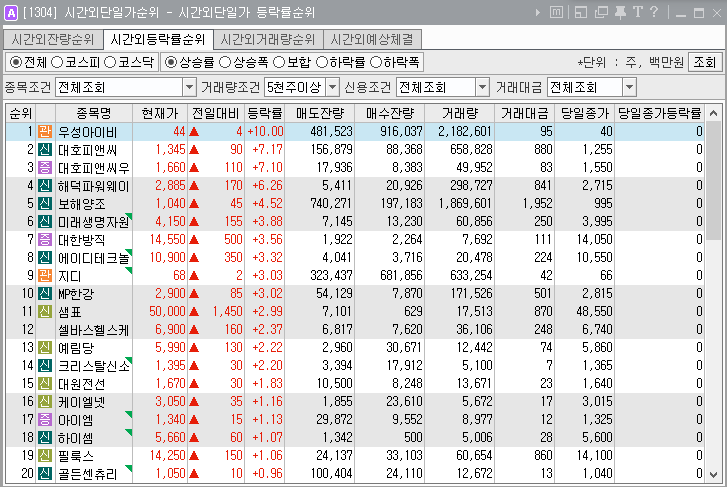Image resolution: width=727 pixels, height=487 pixels.
Task: Select the 코스피 radio button
Action: click(57, 62)
